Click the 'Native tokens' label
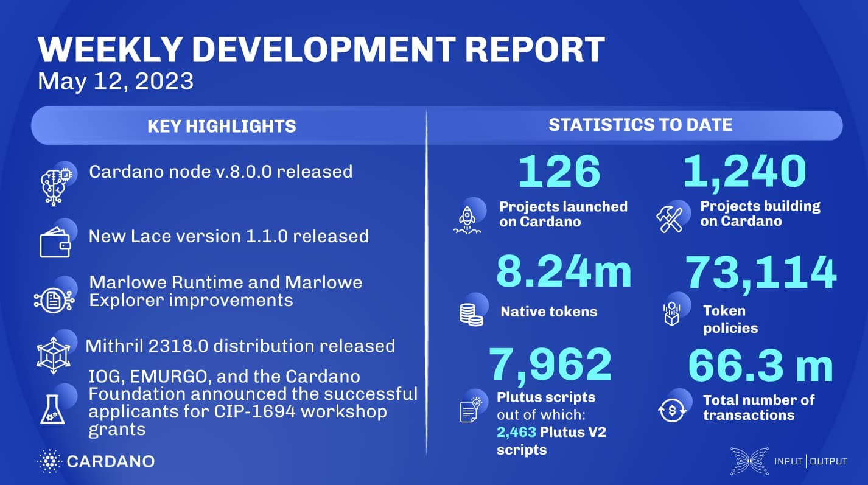The height and width of the screenshot is (485, 868). [549, 312]
